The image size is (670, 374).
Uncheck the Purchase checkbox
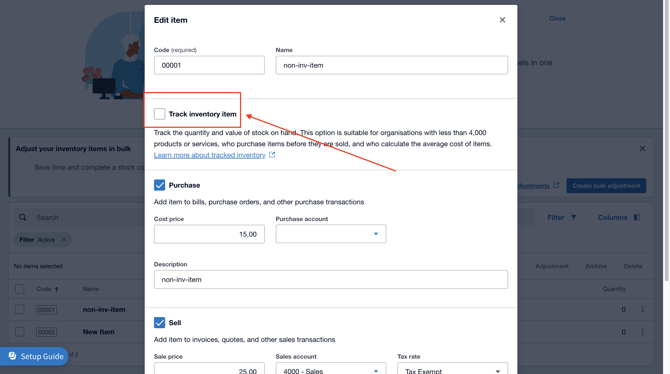[x=159, y=185]
